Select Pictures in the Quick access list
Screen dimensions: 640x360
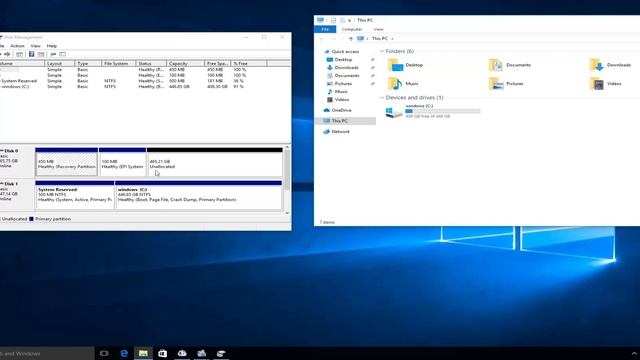(343, 84)
